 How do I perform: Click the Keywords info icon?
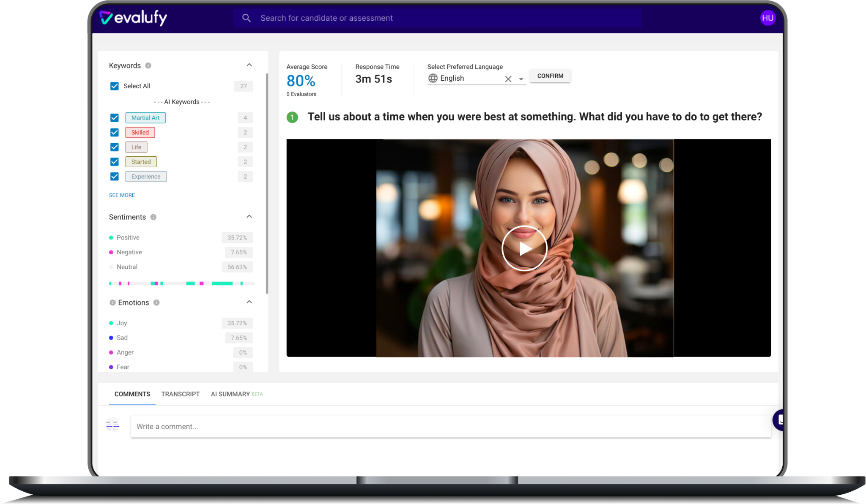148,65
